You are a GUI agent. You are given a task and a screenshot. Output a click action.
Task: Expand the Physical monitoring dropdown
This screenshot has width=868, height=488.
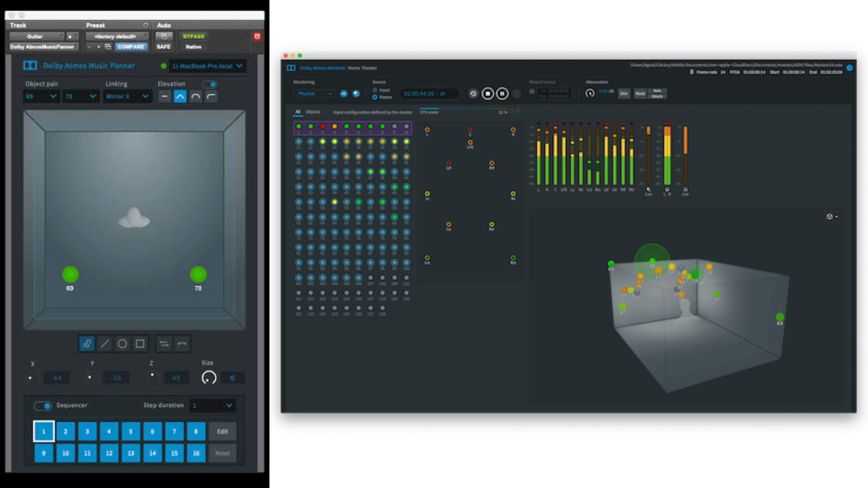coord(315,94)
